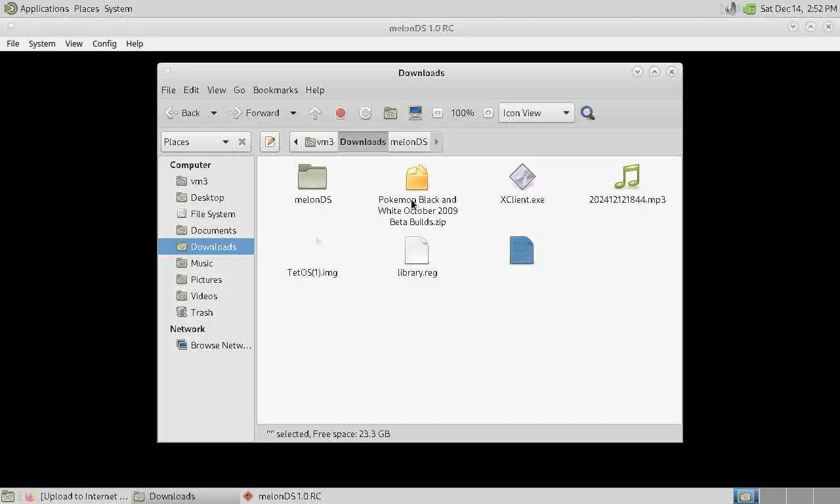Select Downloads in the sidebar

coord(206,247)
